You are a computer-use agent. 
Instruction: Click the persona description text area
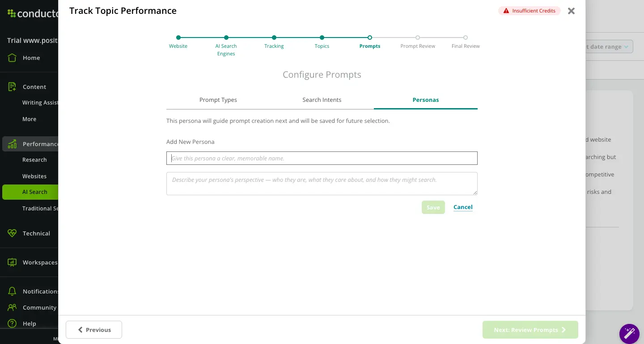(322, 184)
